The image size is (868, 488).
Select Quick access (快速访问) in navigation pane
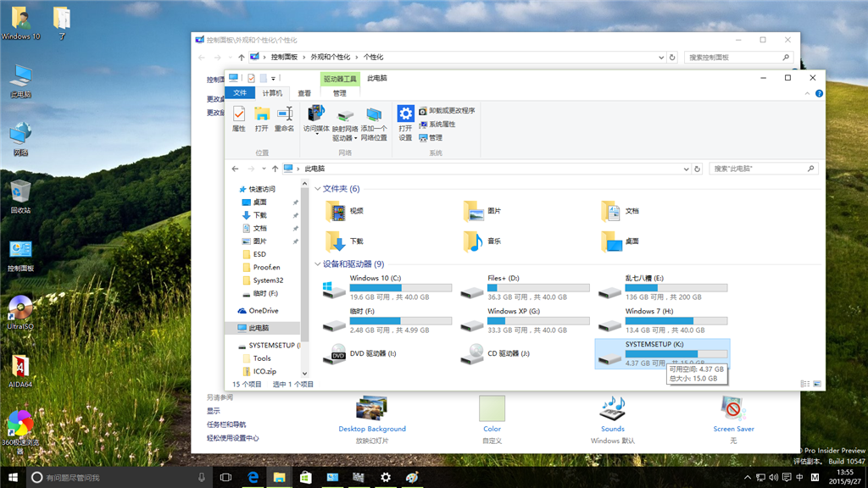[262, 189]
